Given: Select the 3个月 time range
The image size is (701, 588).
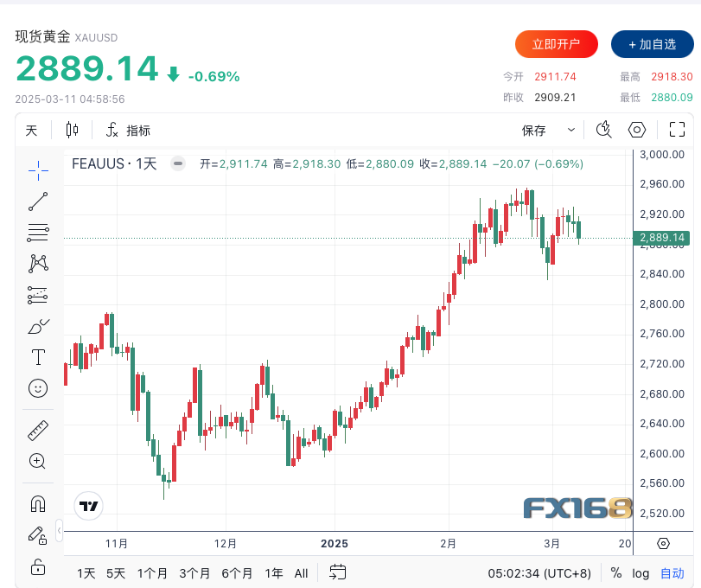Looking at the screenshot, I should (x=194, y=573).
